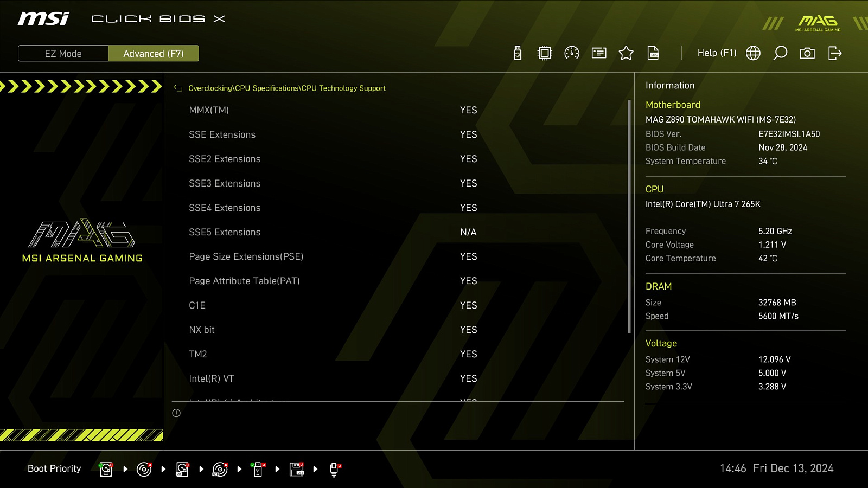Select the SSE4 Extensions row
The height and width of the screenshot is (488, 868).
pos(398,208)
